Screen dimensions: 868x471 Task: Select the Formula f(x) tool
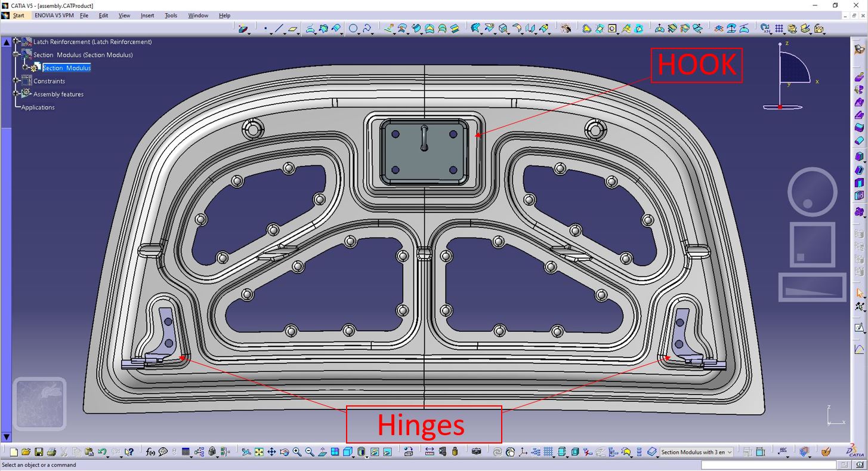click(150, 452)
